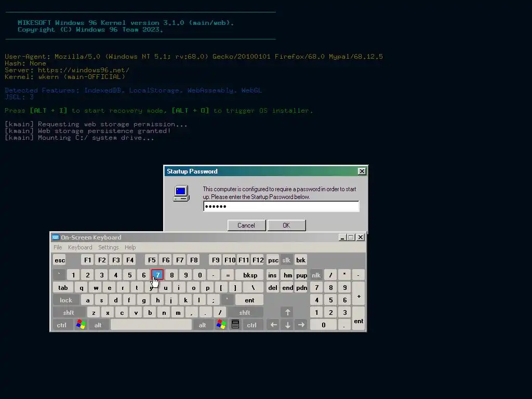532x399 pixels.
Task: Click the backtick key
Action: pyautogui.click(x=59, y=275)
